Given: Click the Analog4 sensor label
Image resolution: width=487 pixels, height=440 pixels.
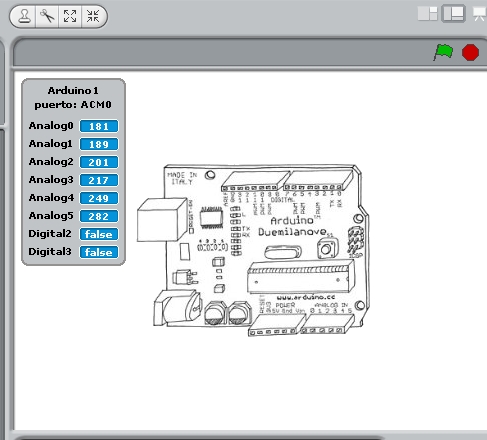Looking at the screenshot, I should (51, 198).
